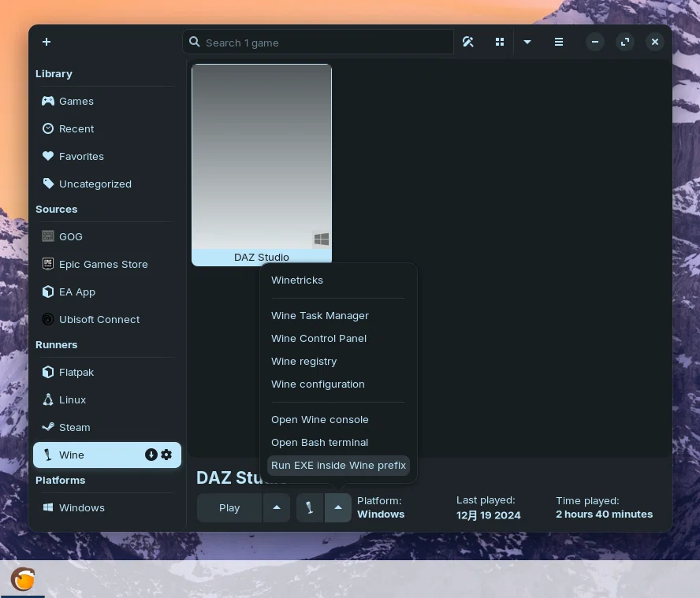Viewport: 700px width, 598px height.
Task: Choose Ubisoft Connect source
Action: pos(107,320)
